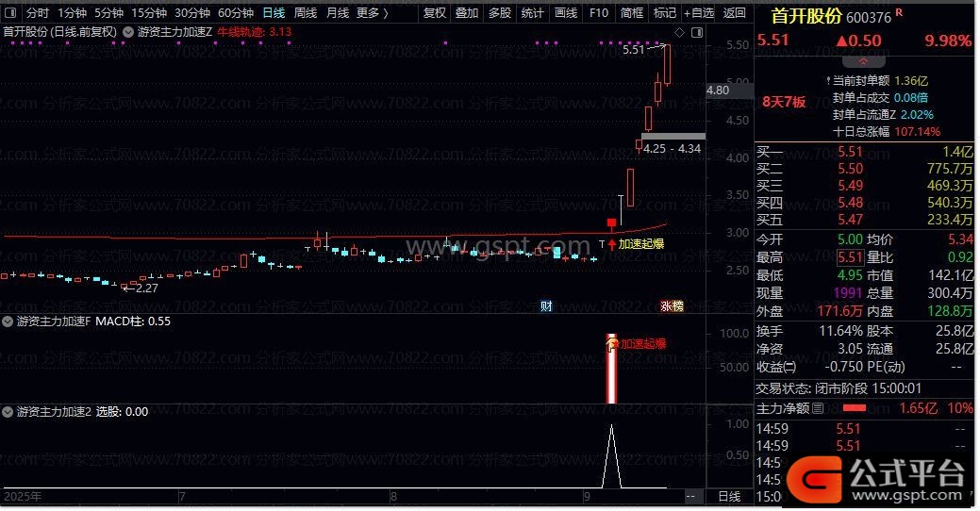Click 十日总涨幅 107.14% value
The height and width of the screenshot is (511, 980).
click(x=918, y=132)
